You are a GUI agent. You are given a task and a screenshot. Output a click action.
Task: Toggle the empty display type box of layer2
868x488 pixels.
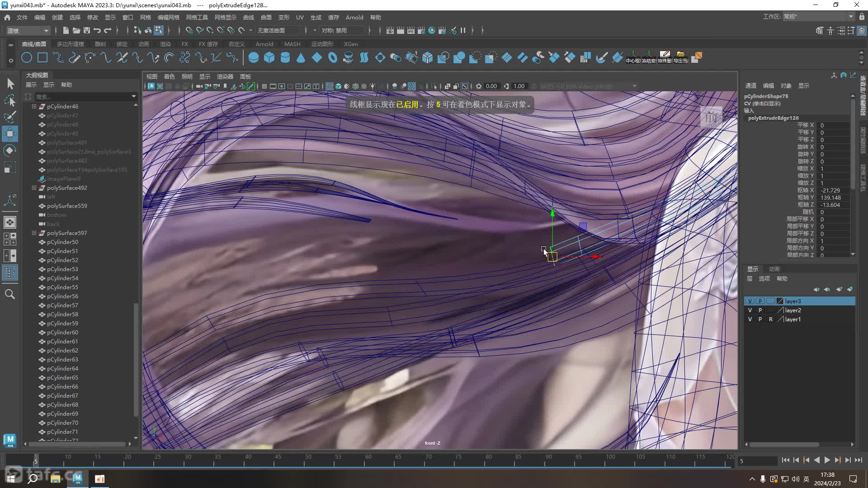(771, 310)
